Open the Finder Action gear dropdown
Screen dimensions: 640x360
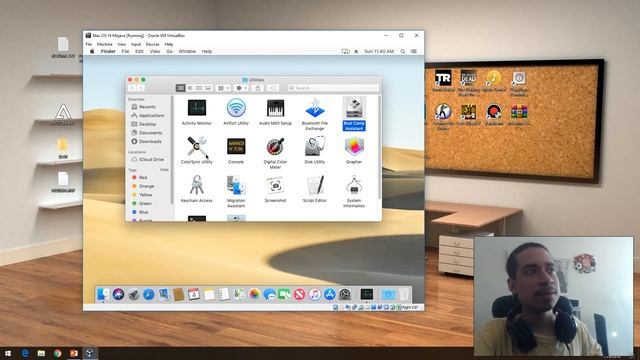pyautogui.click(x=241, y=88)
